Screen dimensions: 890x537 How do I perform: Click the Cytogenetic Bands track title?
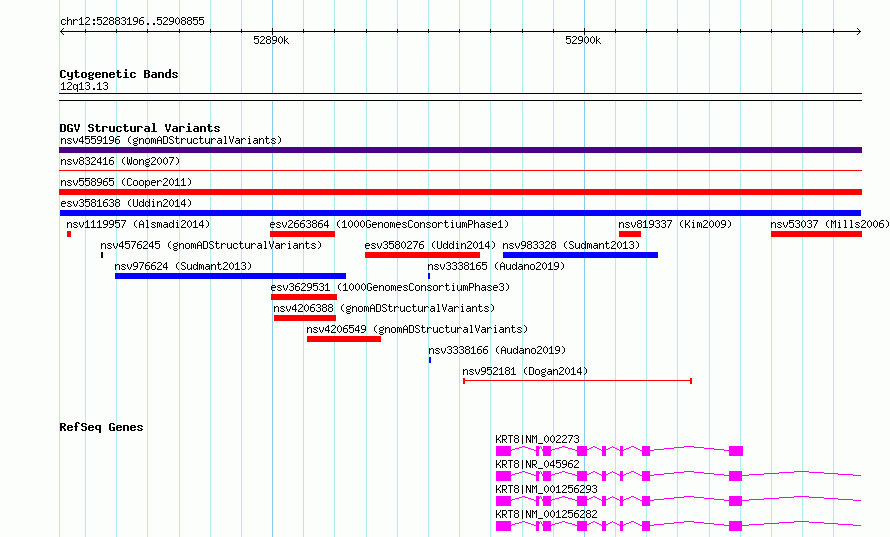(x=119, y=74)
